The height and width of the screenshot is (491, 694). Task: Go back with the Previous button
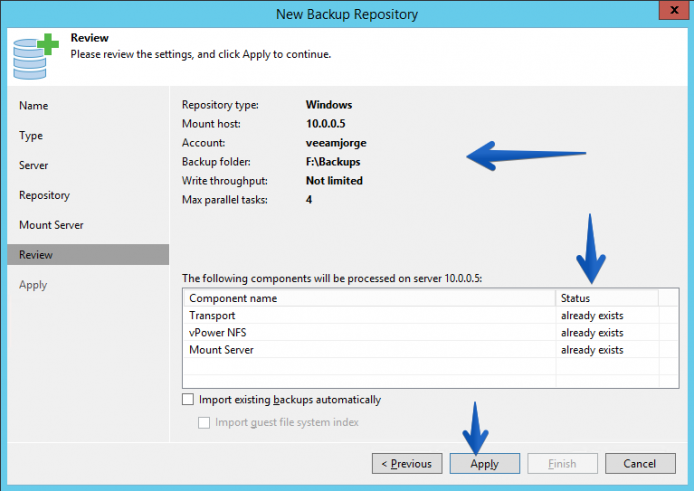(407, 464)
